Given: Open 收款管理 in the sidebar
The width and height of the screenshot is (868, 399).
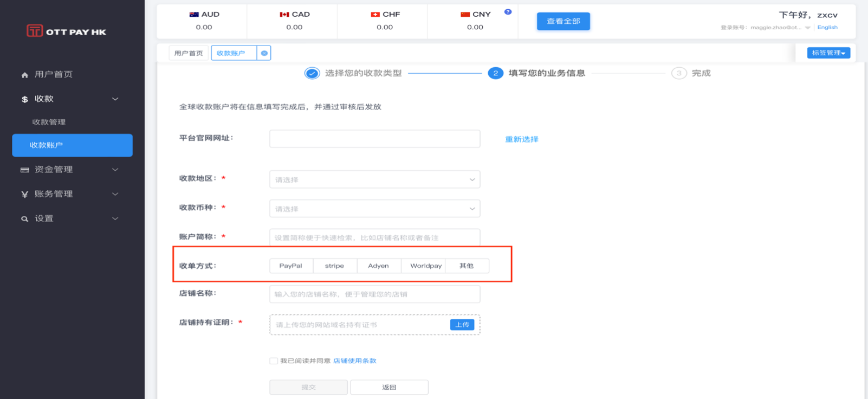Looking at the screenshot, I should (x=49, y=122).
